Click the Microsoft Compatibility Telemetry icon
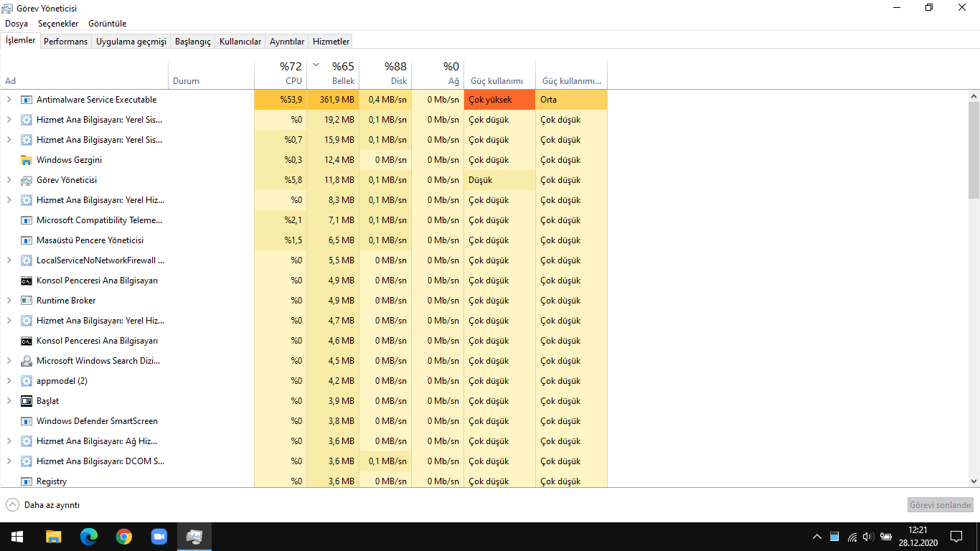This screenshot has width=980, height=551. click(x=27, y=220)
